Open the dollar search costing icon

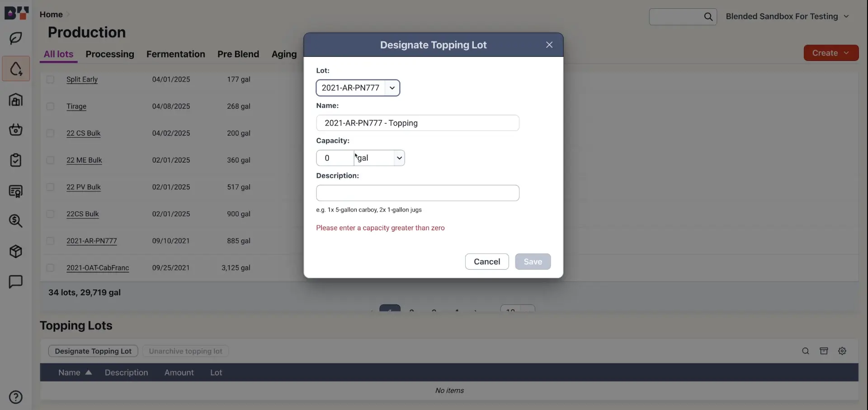point(16,221)
